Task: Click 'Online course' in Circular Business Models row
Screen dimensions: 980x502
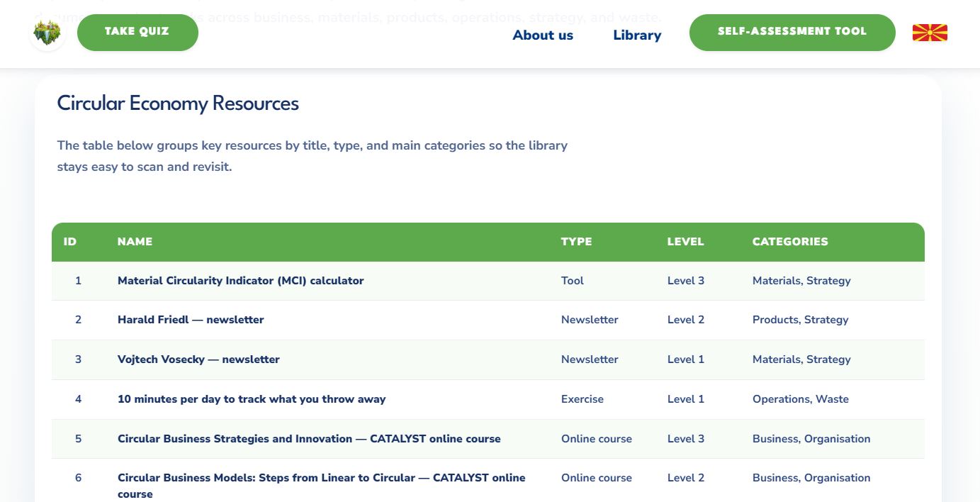Action: click(597, 478)
